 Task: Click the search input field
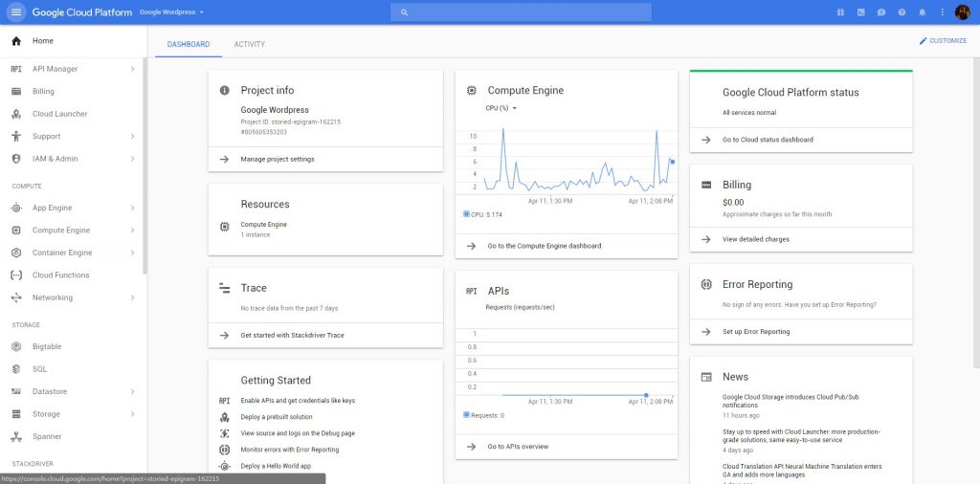pos(522,12)
